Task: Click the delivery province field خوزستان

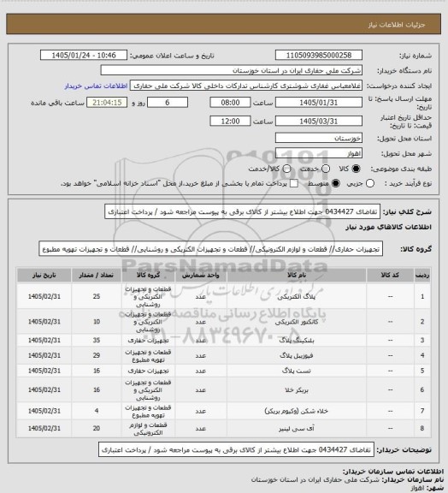Action: coord(319,138)
